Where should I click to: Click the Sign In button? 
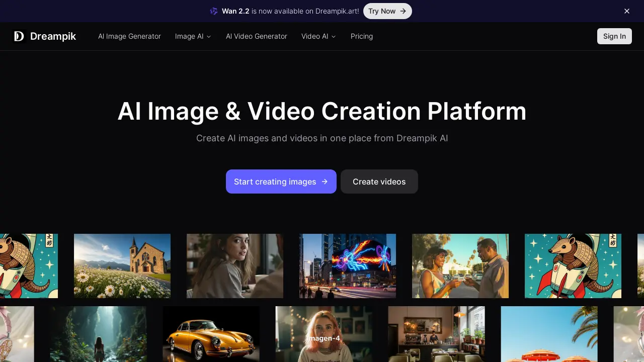[614, 36]
